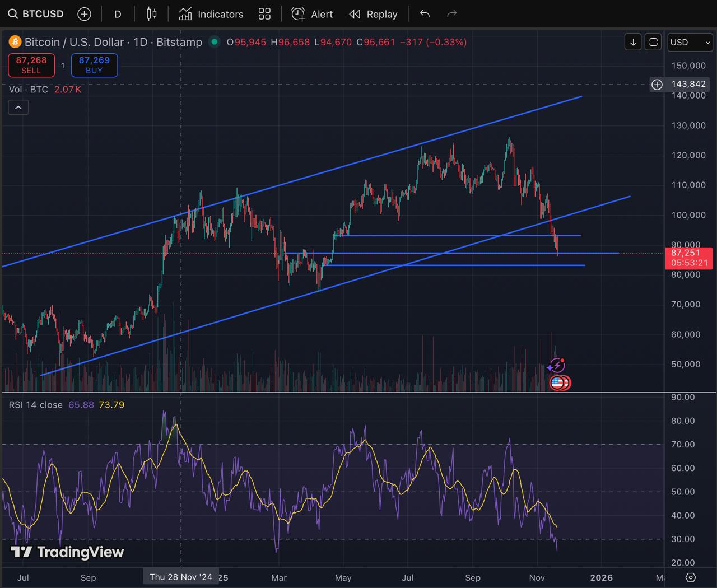Click the down arrow button beside USD
The width and height of the screenshot is (717, 588).
[633, 42]
